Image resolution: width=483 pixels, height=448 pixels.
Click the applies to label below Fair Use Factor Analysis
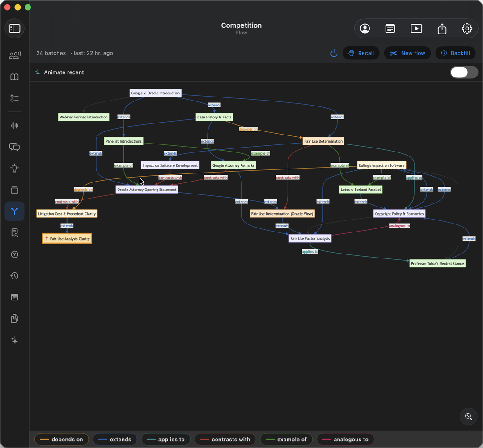tap(310, 252)
